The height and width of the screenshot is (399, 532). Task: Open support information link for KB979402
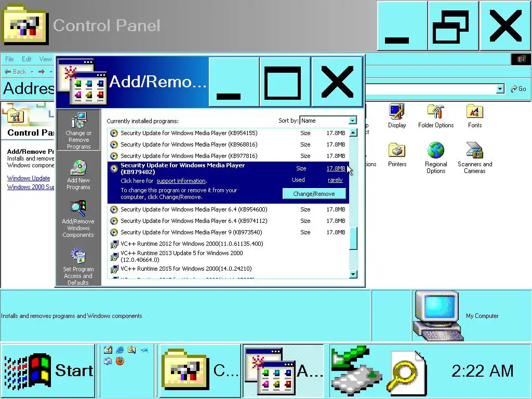(x=181, y=181)
